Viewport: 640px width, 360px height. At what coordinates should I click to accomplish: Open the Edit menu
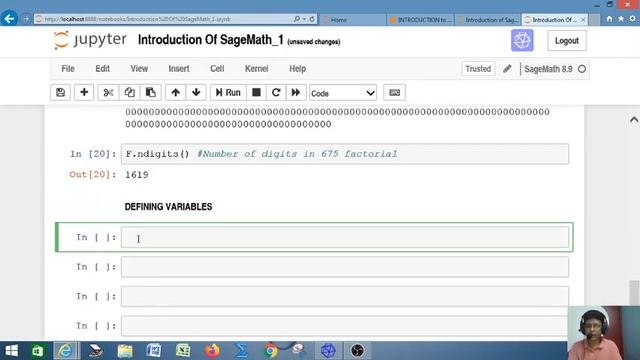pos(102,69)
